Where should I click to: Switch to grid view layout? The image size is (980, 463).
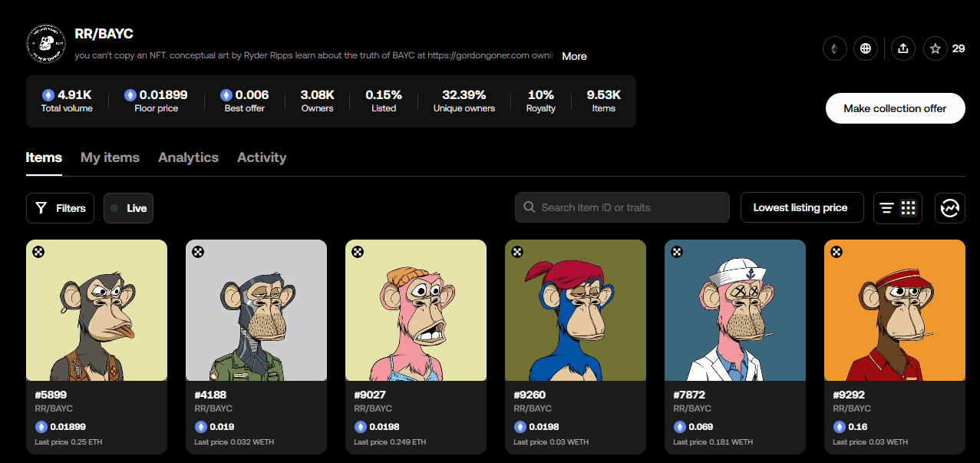[x=909, y=208]
